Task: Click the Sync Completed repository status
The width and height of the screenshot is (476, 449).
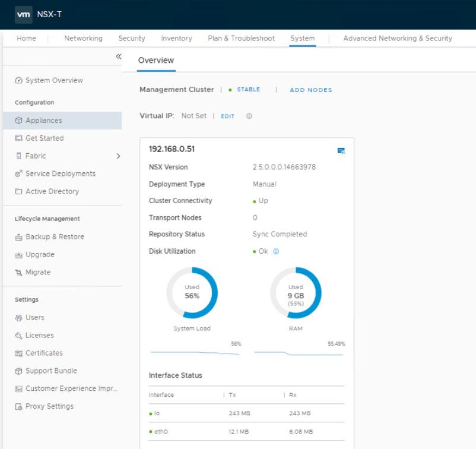Action: tap(280, 234)
